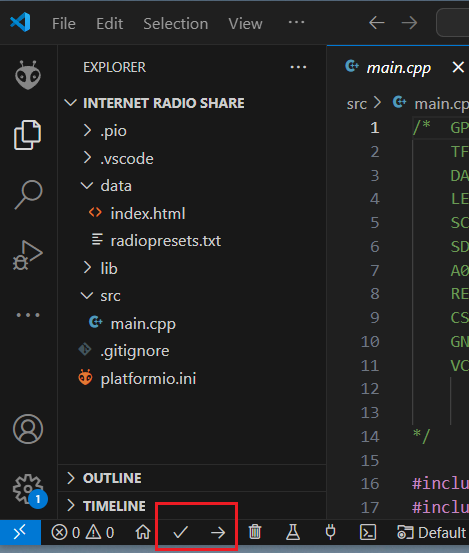The height and width of the screenshot is (553, 469).
Task: Open the Manage gear icon
Action: pyautogui.click(x=28, y=489)
